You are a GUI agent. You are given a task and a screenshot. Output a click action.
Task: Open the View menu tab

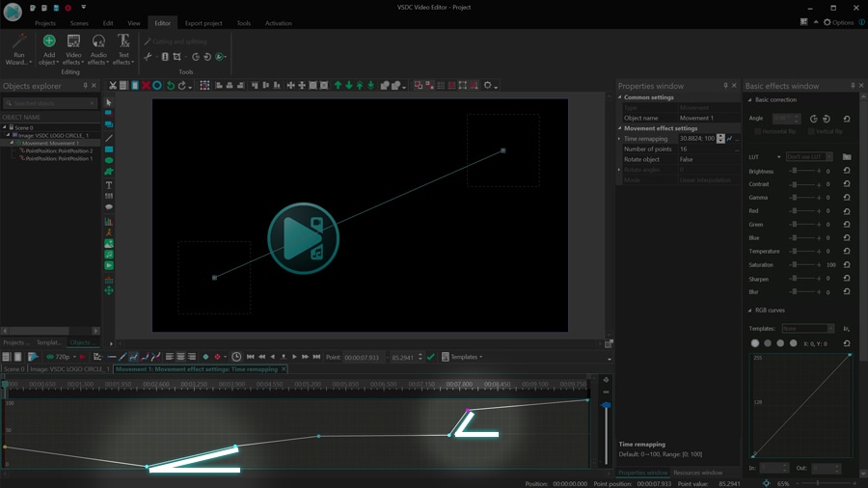[x=134, y=23]
